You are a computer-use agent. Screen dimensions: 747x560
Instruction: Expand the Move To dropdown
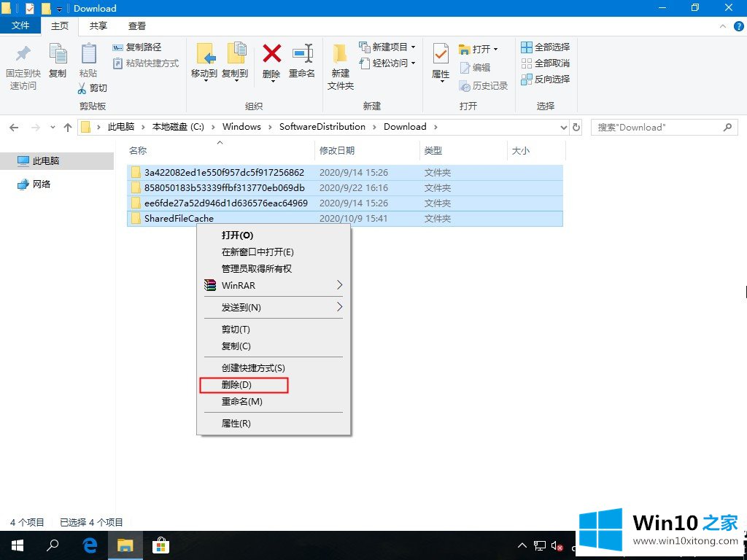(x=204, y=80)
